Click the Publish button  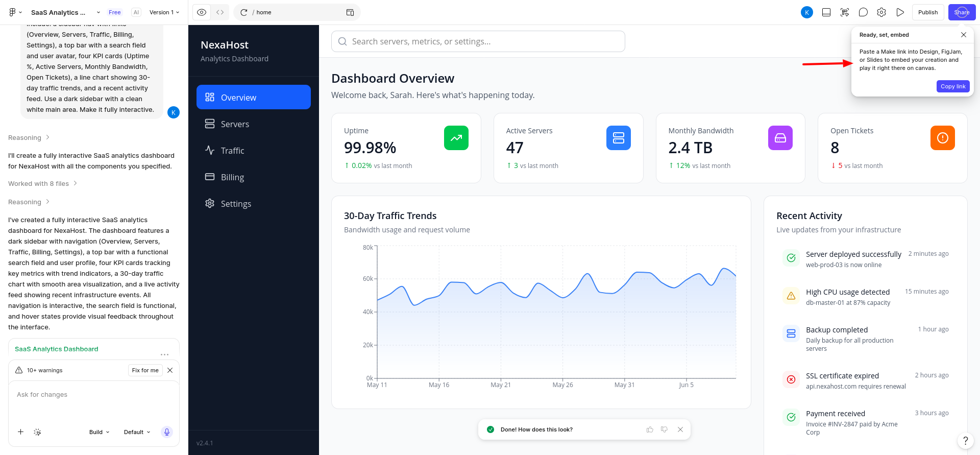928,12
